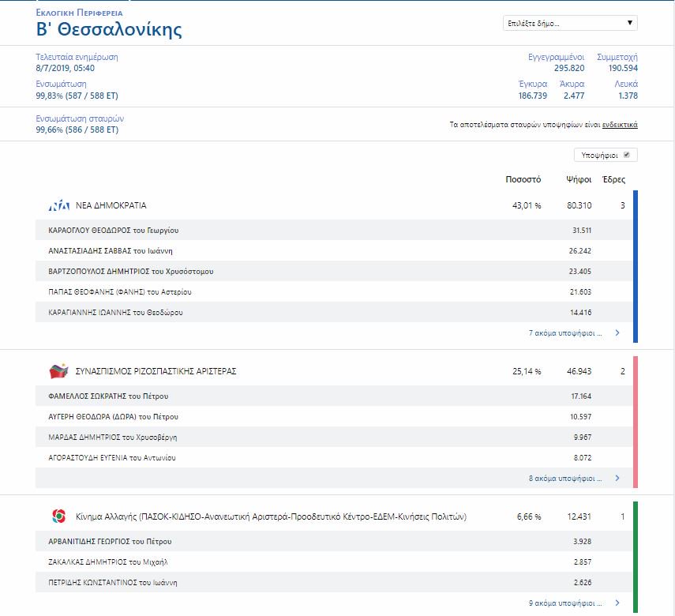Click the ΣΥΡΙΖΑ party flag logo
675x616 pixels.
click(59, 371)
